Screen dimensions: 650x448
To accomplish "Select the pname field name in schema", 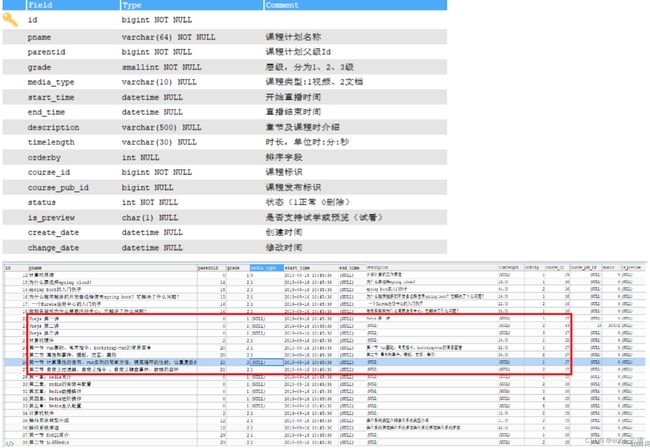I will tap(39, 37).
